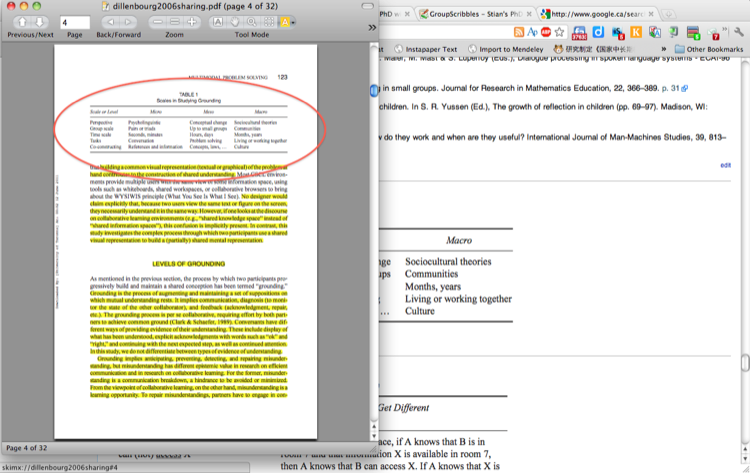The width and height of the screenshot is (750, 473).
Task: Toggle the toolbar pill button in Skim window
Action: tap(367, 6)
